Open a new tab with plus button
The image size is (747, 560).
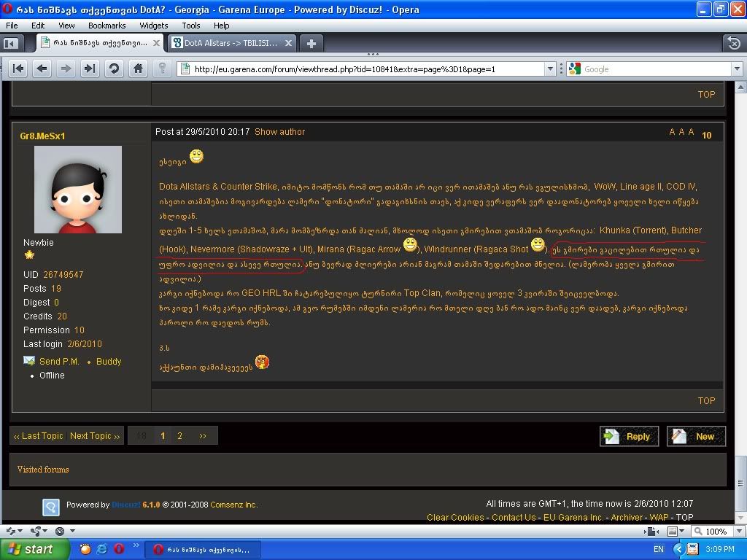click(311, 43)
